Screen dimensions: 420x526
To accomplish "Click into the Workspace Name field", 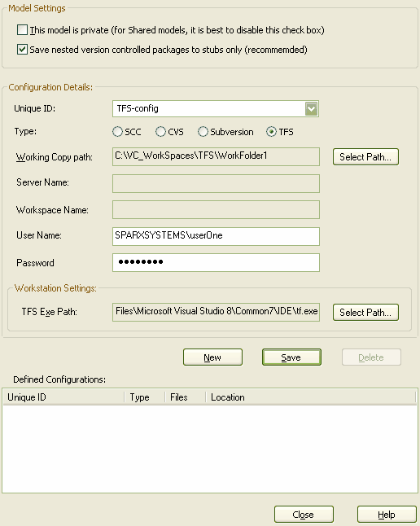I will tap(216, 209).
